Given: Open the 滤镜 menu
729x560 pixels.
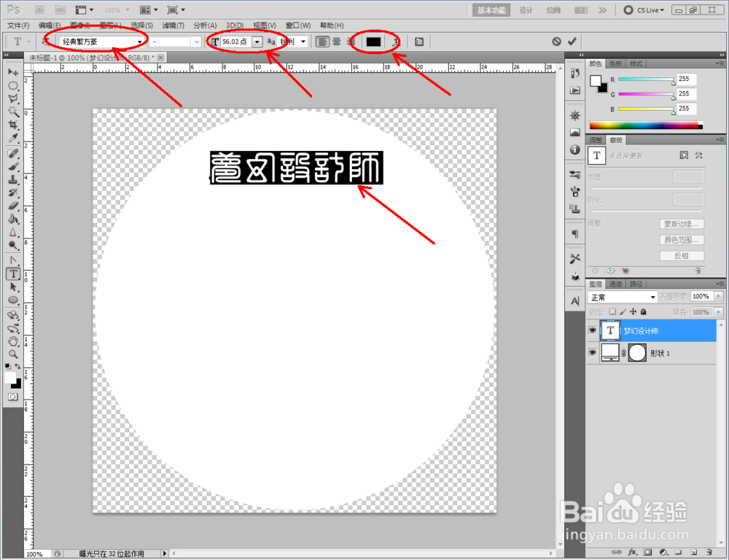Looking at the screenshot, I should click(x=173, y=25).
